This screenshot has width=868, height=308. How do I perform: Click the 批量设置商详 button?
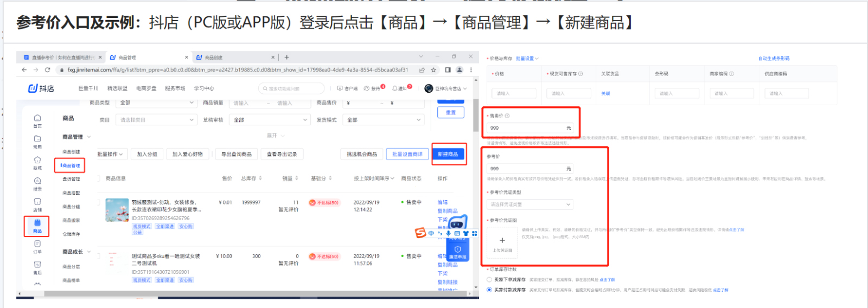[407, 155]
